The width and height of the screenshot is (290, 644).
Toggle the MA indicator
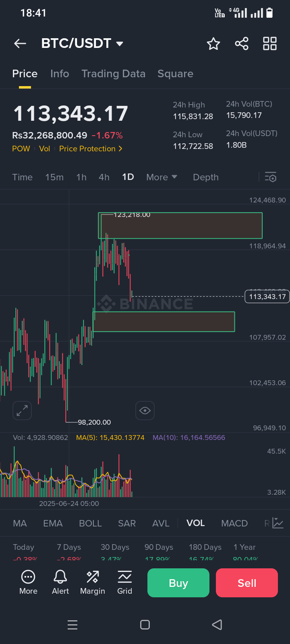point(20,523)
